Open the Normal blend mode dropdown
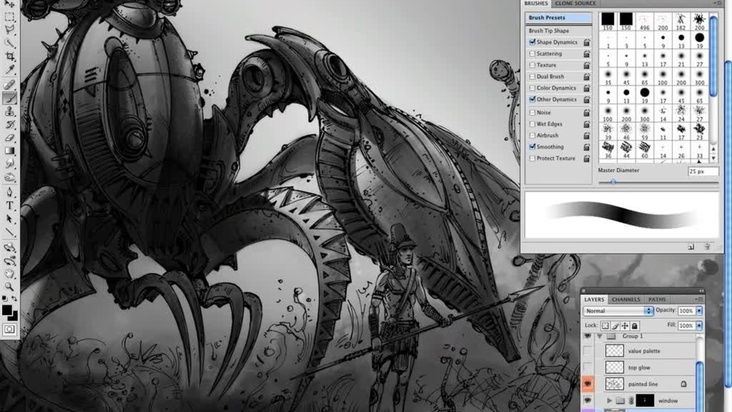 pos(618,311)
